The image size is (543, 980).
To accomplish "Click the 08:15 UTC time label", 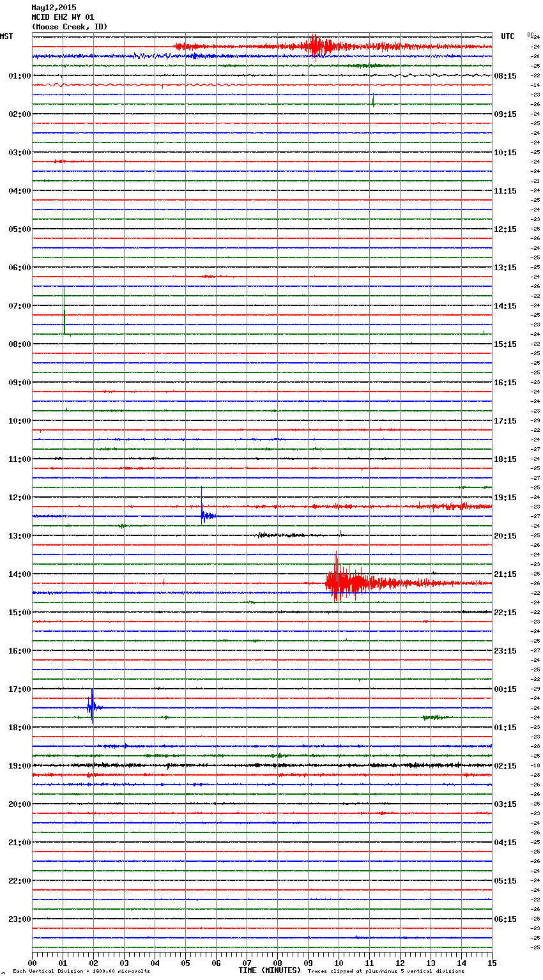I will [x=505, y=76].
